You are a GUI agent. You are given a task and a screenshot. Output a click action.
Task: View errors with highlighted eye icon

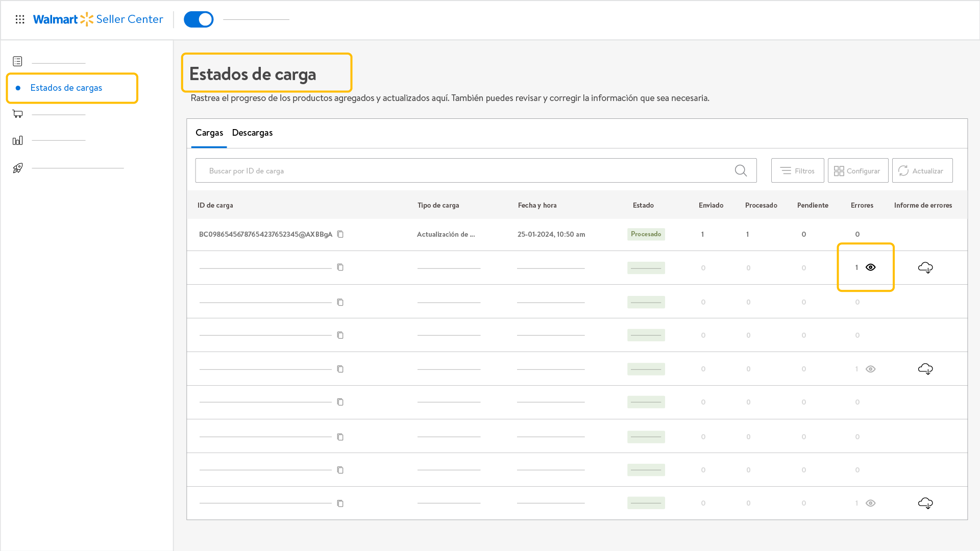(871, 267)
